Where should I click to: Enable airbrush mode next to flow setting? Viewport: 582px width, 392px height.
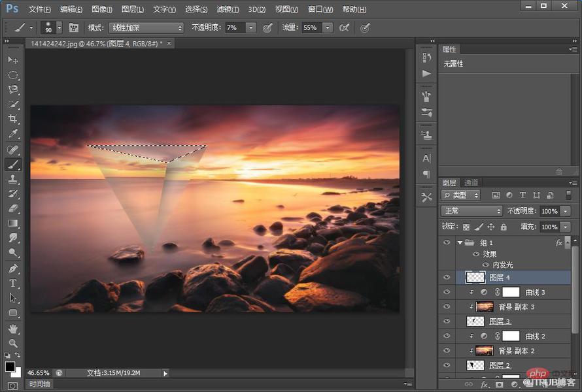click(x=344, y=27)
